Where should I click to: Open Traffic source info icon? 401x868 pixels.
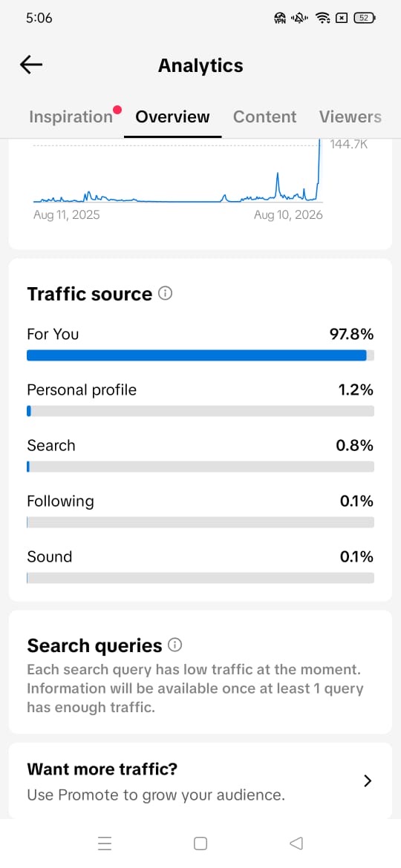click(x=165, y=293)
